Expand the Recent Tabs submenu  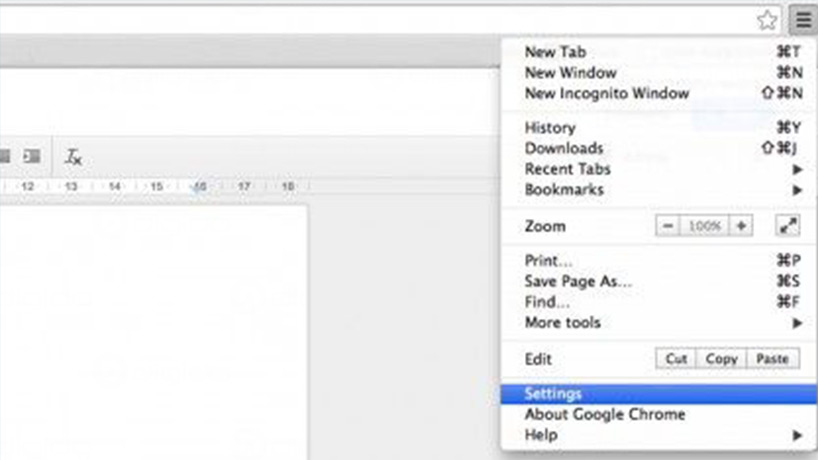click(797, 169)
